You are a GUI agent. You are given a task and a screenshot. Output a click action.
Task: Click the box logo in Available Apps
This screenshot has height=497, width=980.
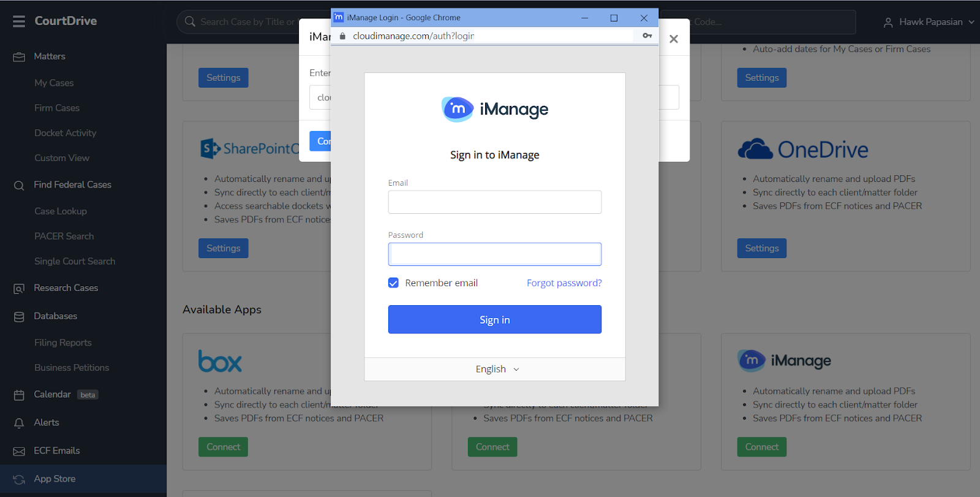click(220, 361)
